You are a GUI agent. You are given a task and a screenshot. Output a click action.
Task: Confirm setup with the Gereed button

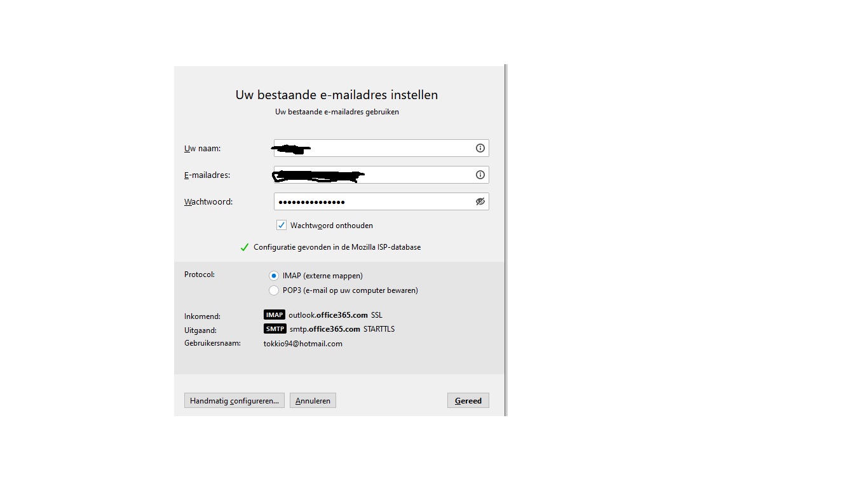(x=468, y=401)
